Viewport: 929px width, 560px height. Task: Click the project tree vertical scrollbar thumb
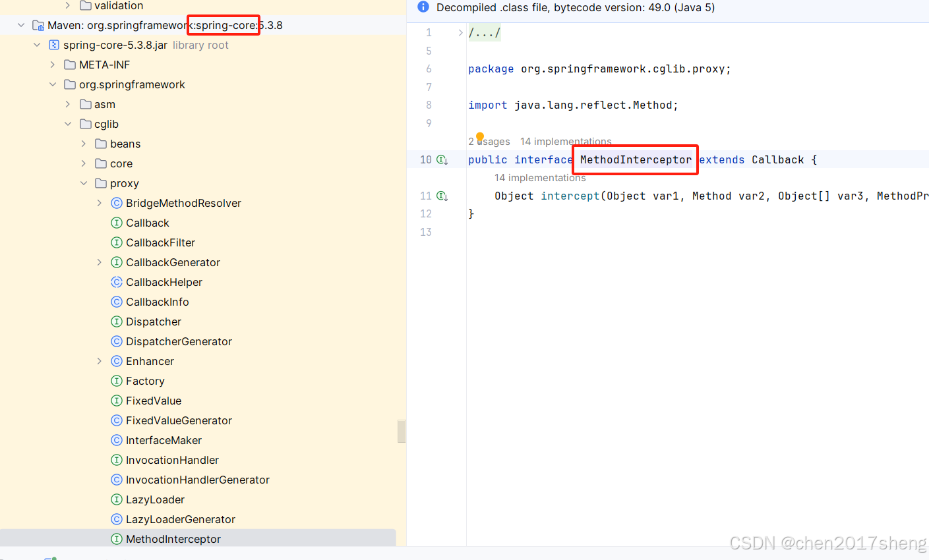click(401, 432)
